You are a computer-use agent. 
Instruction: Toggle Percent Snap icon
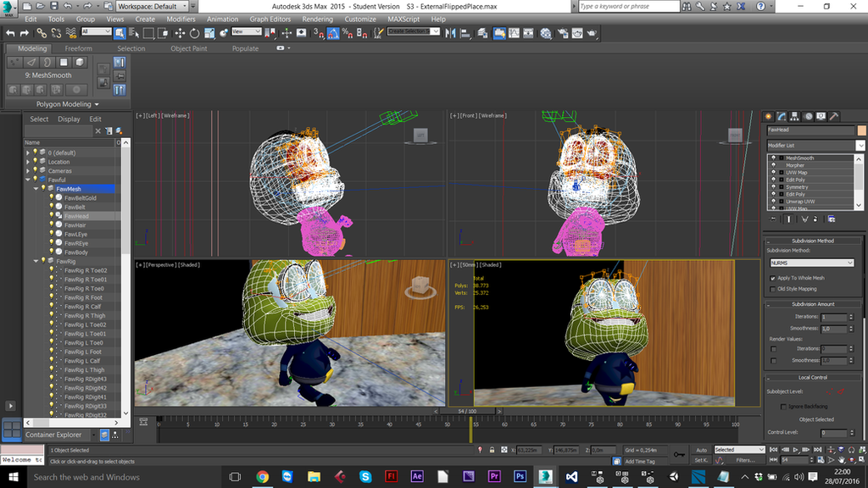tap(347, 33)
